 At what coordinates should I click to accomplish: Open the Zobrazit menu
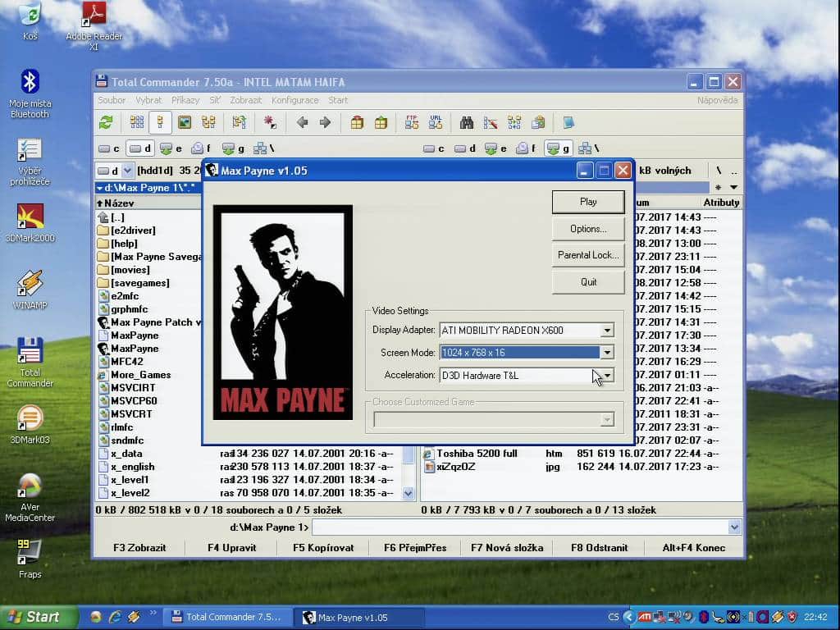pyautogui.click(x=246, y=100)
